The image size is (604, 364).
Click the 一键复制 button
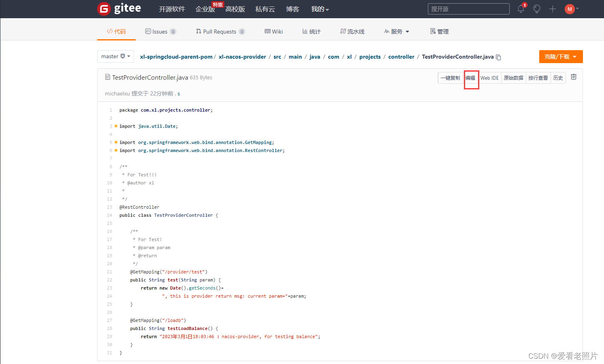coord(450,78)
